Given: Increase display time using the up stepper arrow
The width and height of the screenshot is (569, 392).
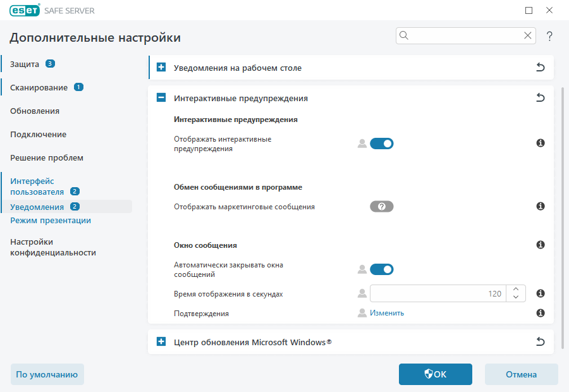Looking at the screenshot, I should click(516, 290).
